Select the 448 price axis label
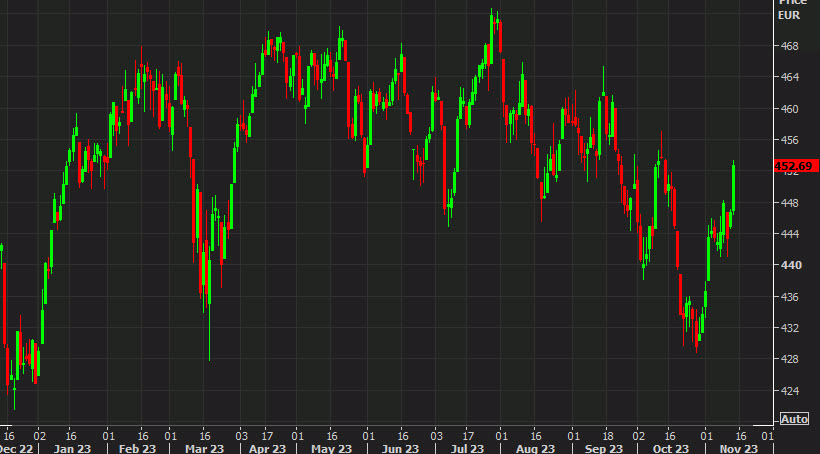The width and height of the screenshot is (820, 454). (788, 202)
